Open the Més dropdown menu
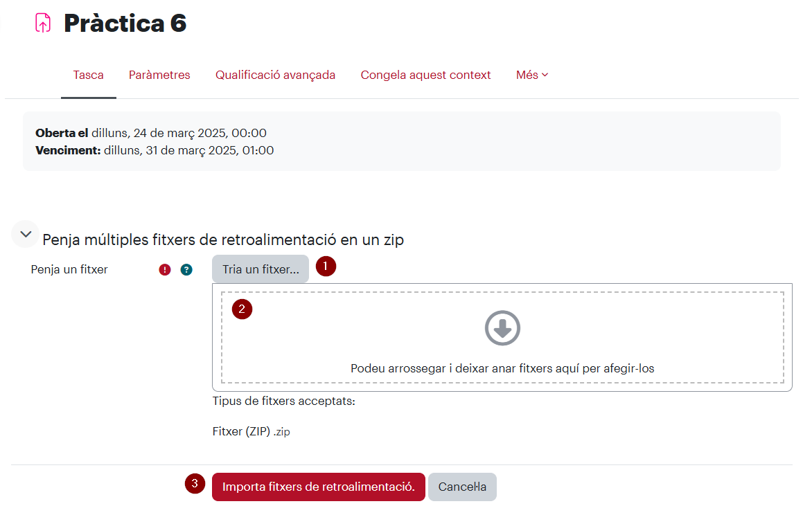Screen dimensions: 812x506 click(x=532, y=75)
